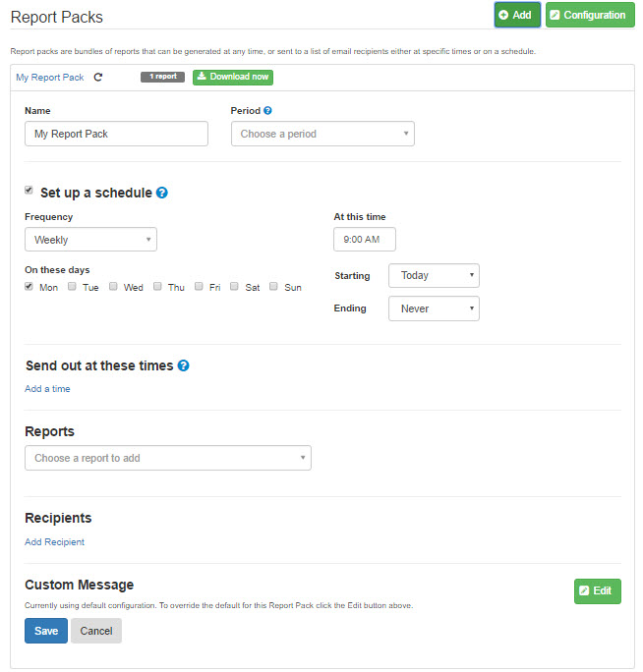Uncheck the Set up a schedule checkbox

point(29,190)
